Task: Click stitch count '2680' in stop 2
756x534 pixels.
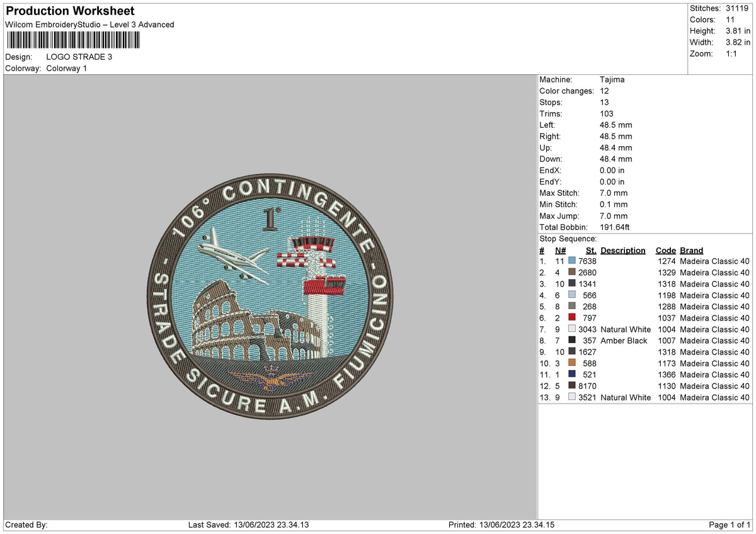Action: pyautogui.click(x=587, y=272)
